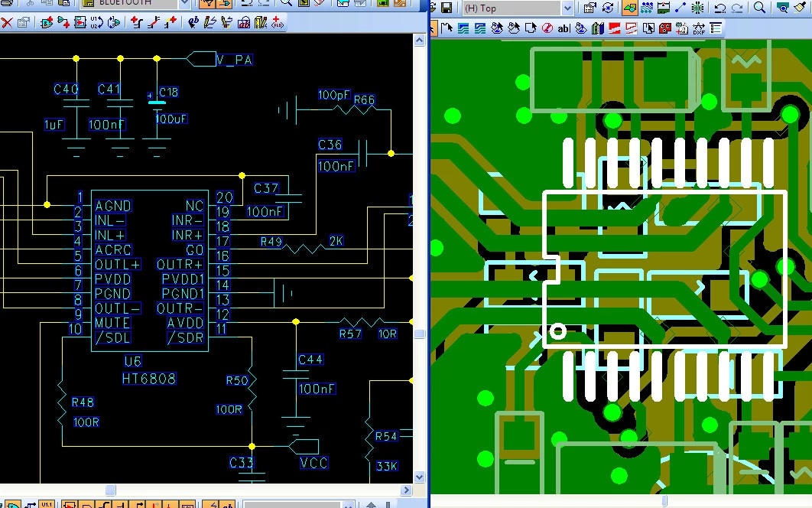The height and width of the screenshot is (508, 812).
Task: Select resistor label R49 in schematic
Action: click(x=271, y=242)
